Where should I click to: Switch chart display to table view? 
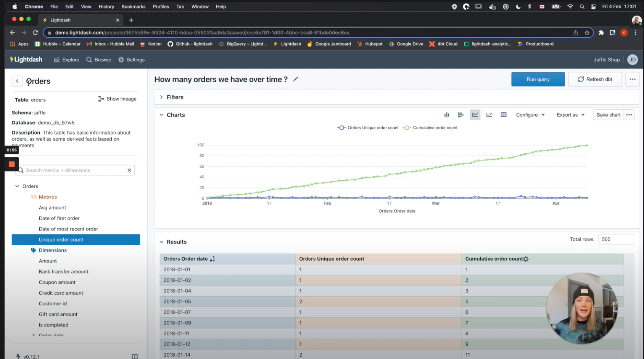(x=504, y=114)
